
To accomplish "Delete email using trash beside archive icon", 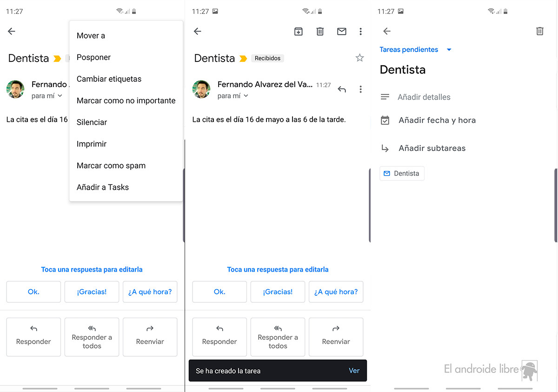I will [x=320, y=32].
